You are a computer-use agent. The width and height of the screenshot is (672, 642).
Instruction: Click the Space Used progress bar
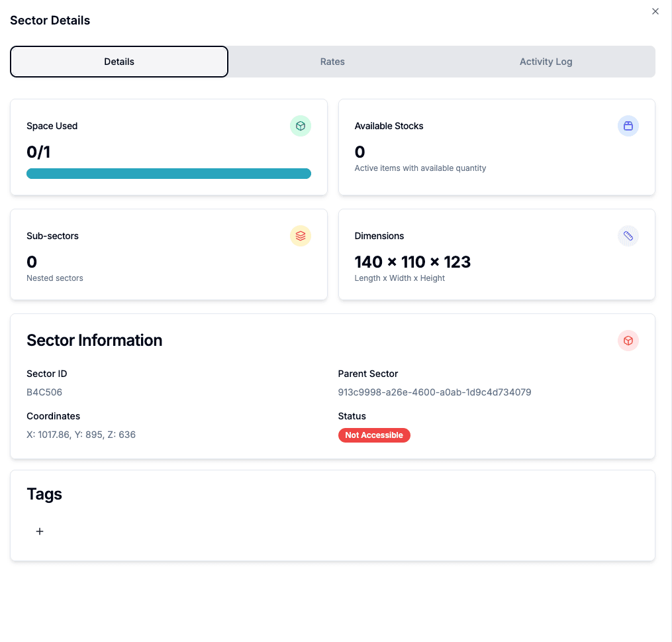pyautogui.click(x=168, y=174)
